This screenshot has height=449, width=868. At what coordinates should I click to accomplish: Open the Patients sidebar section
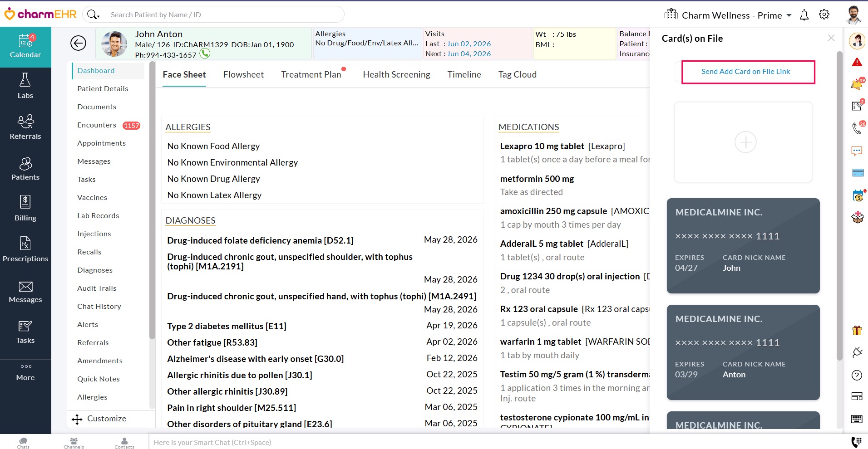pos(25,168)
